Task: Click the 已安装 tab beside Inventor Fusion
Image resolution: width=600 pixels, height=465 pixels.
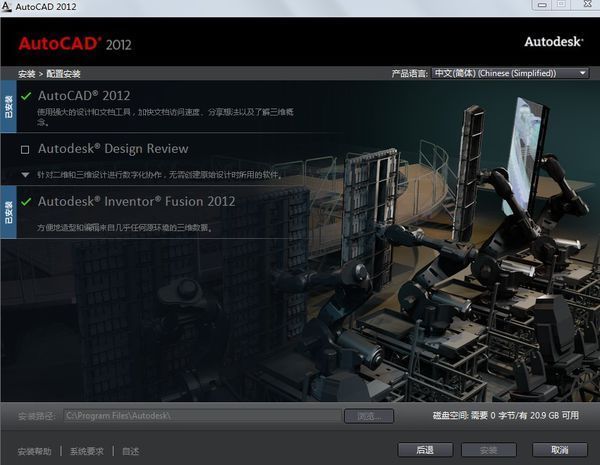Action: click(8, 212)
